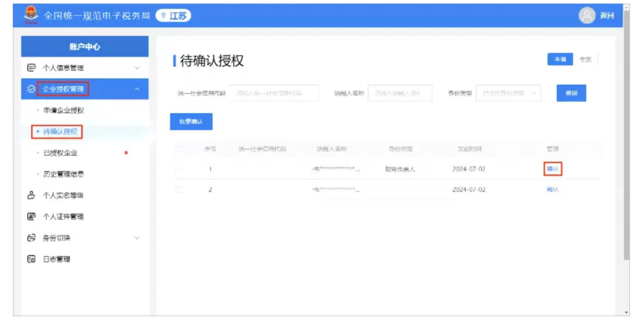The width and height of the screenshot is (644, 319).
Task: Open 日志管理 menu item
Action: pyautogui.click(x=57, y=259)
